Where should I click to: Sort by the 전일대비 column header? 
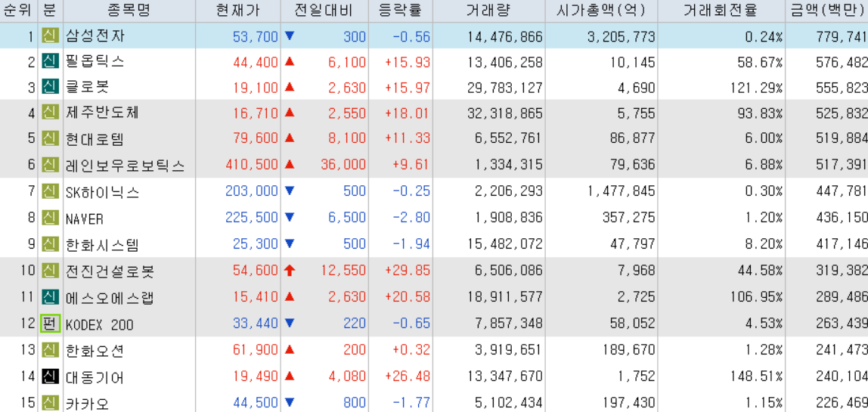pyautogui.click(x=324, y=11)
